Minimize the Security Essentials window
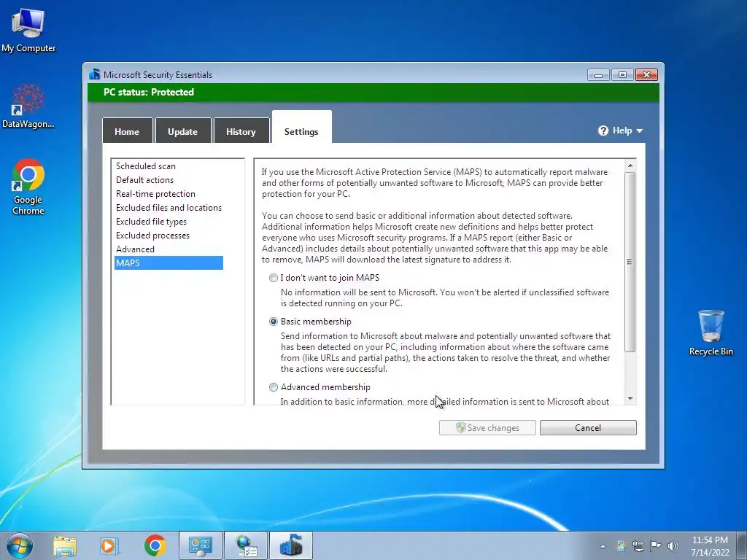This screenshot has width=747, height=560. (x=598, y=75)
